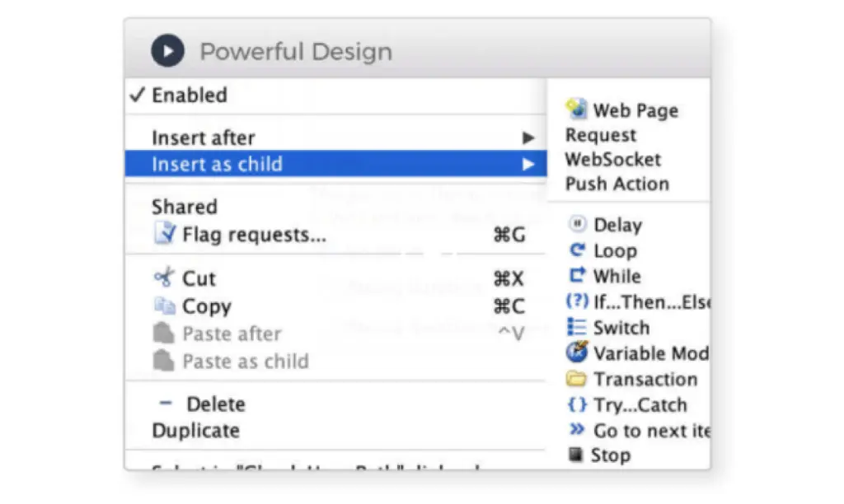
Task: Select Copy in the context menu
Action: [x=206, y=306]
